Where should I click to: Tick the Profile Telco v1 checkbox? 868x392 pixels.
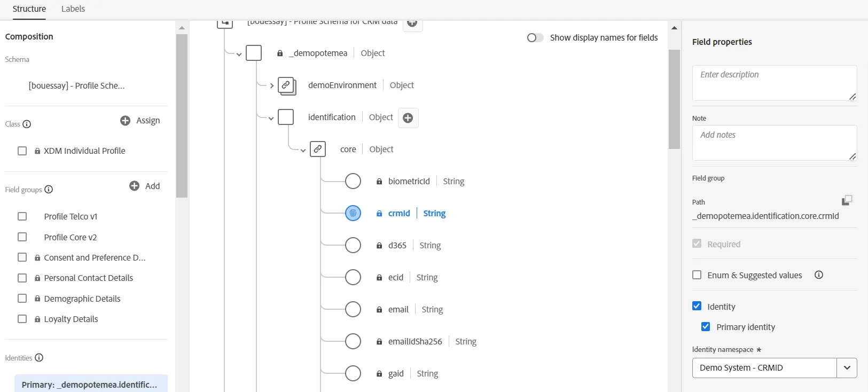click(x=22, y=216)
